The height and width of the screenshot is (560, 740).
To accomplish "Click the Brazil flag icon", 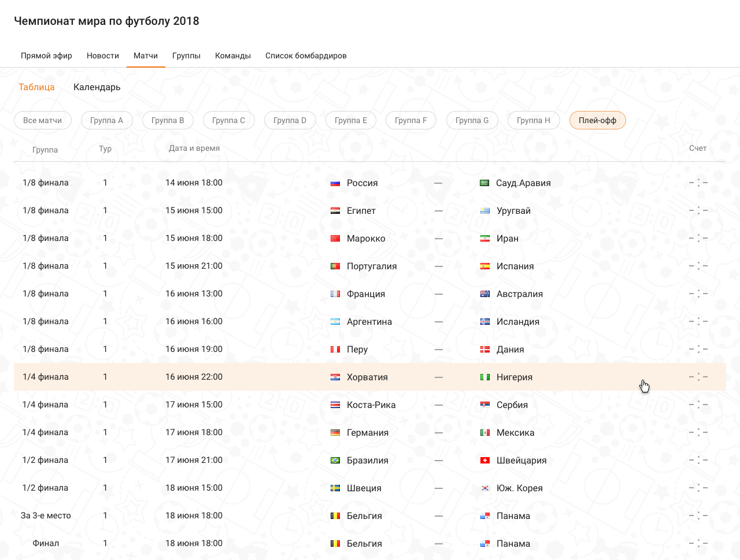I will click(x=335, y=461).
